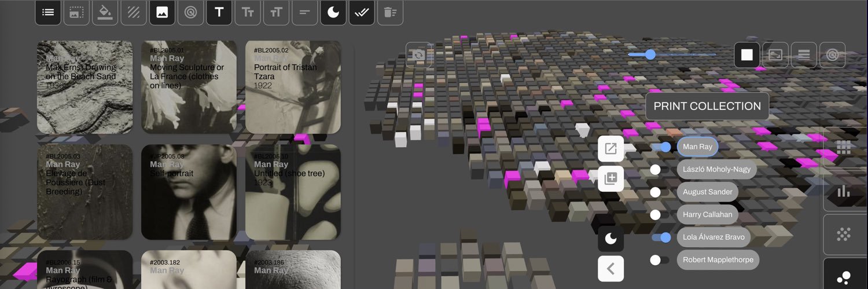Viewport: 868px width, 289px height.
Task: Click the László Moholy-Nagy artist label
Action: pyautogui.click(x=716, y=170)
